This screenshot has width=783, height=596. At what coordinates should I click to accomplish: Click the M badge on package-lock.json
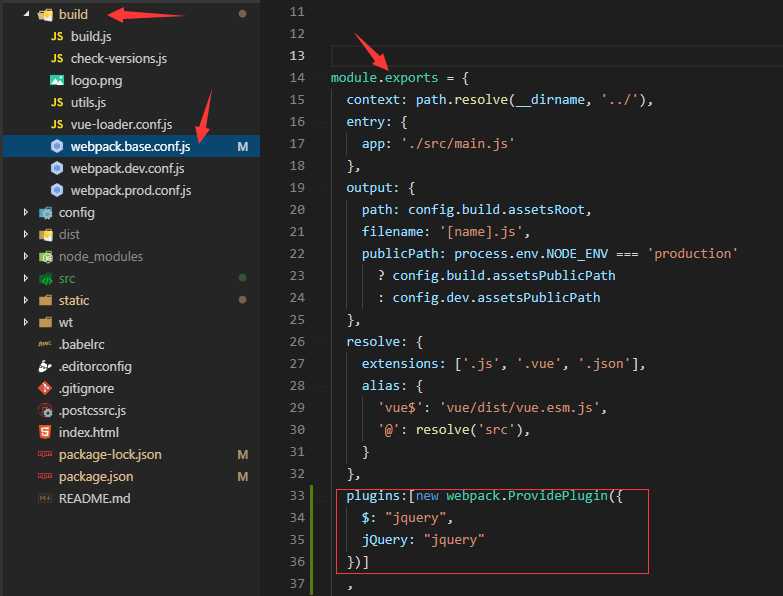tap(243, 454)
